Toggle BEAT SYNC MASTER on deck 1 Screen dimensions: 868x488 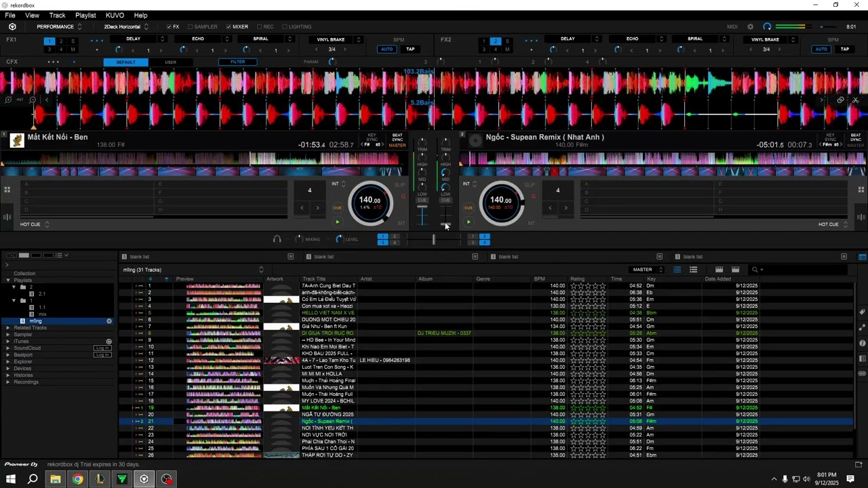pos(397,140)
